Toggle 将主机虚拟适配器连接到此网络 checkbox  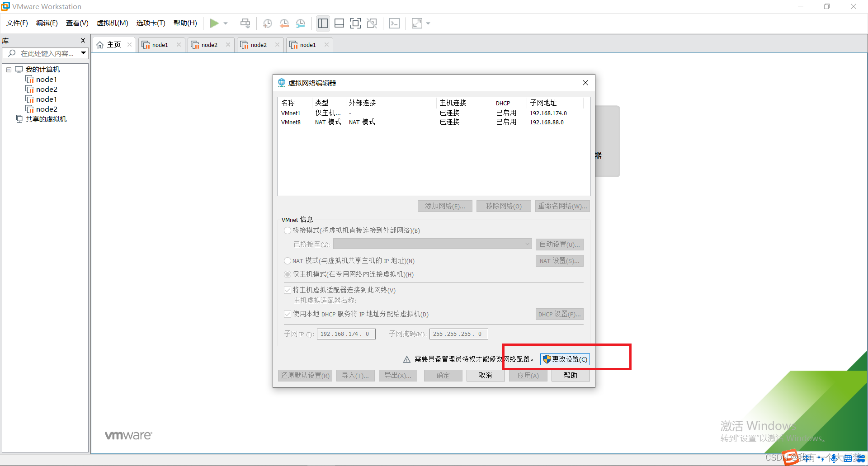pyautogui.click(x=288, y=290)
